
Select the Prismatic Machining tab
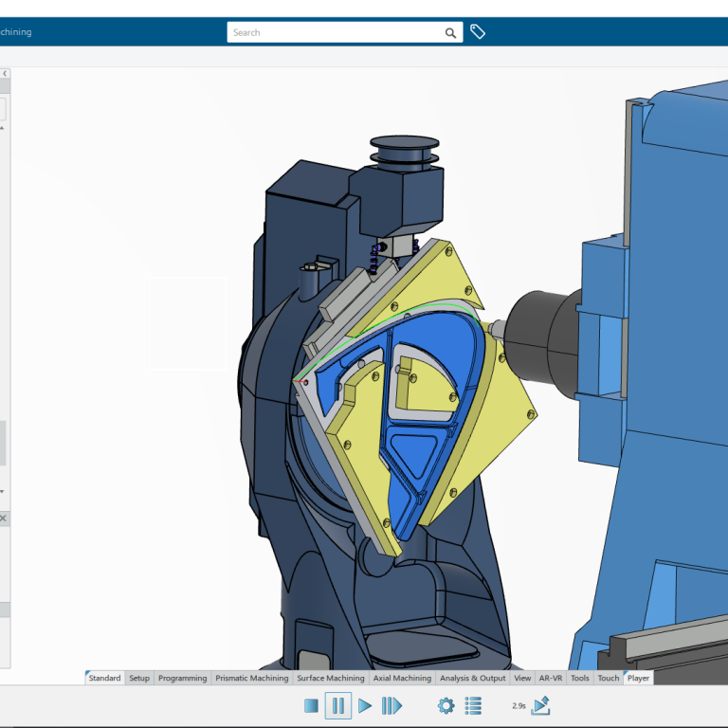coord(251,678)
